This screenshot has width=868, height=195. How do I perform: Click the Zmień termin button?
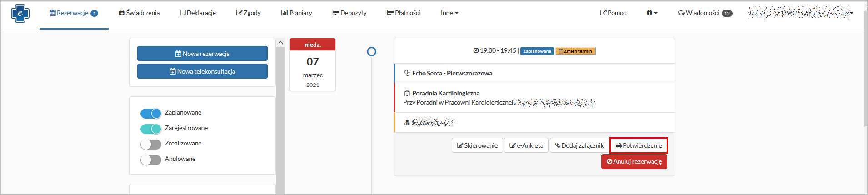[575, 51]
